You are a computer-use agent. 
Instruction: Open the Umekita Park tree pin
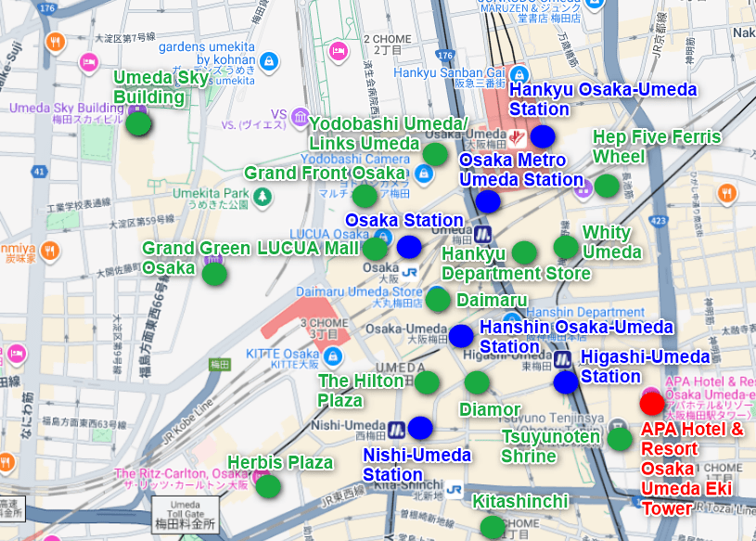(x=263, y=197)
